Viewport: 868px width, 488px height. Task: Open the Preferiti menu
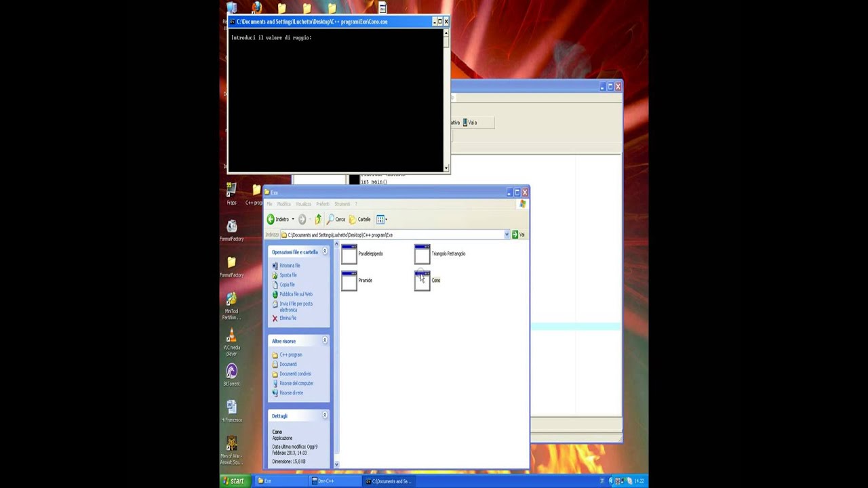click(323, 204)
